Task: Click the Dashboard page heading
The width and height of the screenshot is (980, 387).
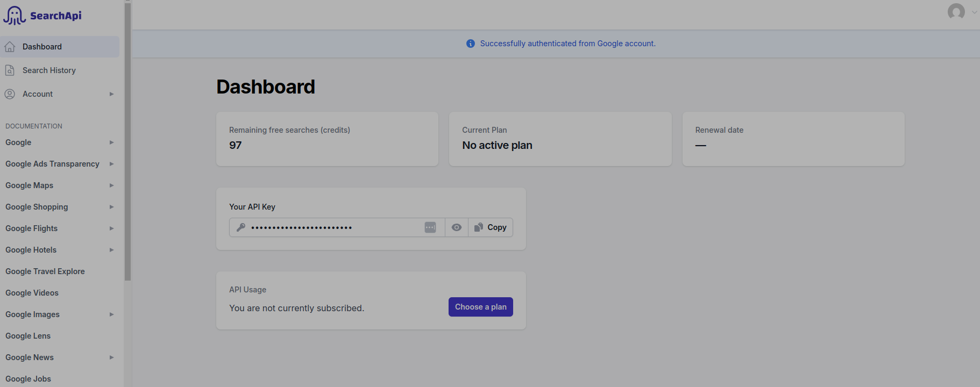Action: [266, 87]
